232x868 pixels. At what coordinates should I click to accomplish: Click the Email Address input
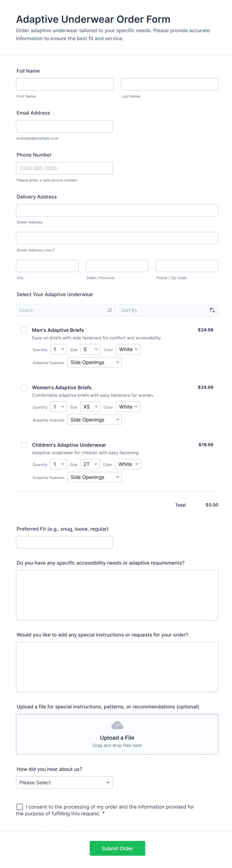coord(64,126)
